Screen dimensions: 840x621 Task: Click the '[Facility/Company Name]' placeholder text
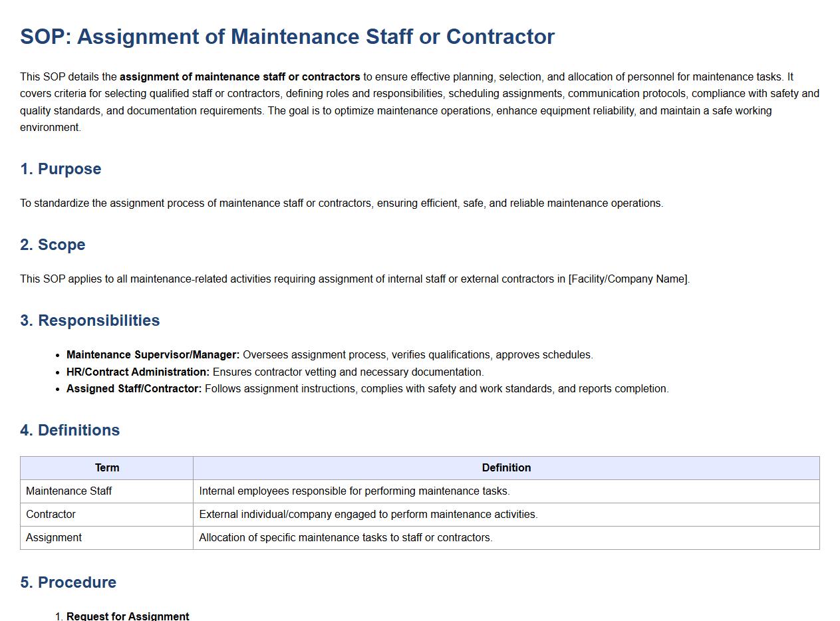629,279
